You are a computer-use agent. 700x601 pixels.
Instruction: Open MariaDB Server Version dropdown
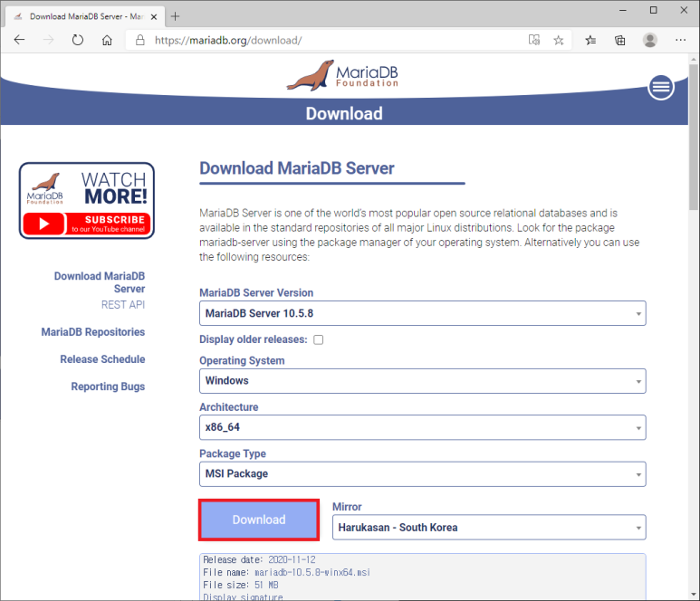[x=422, y=313]
